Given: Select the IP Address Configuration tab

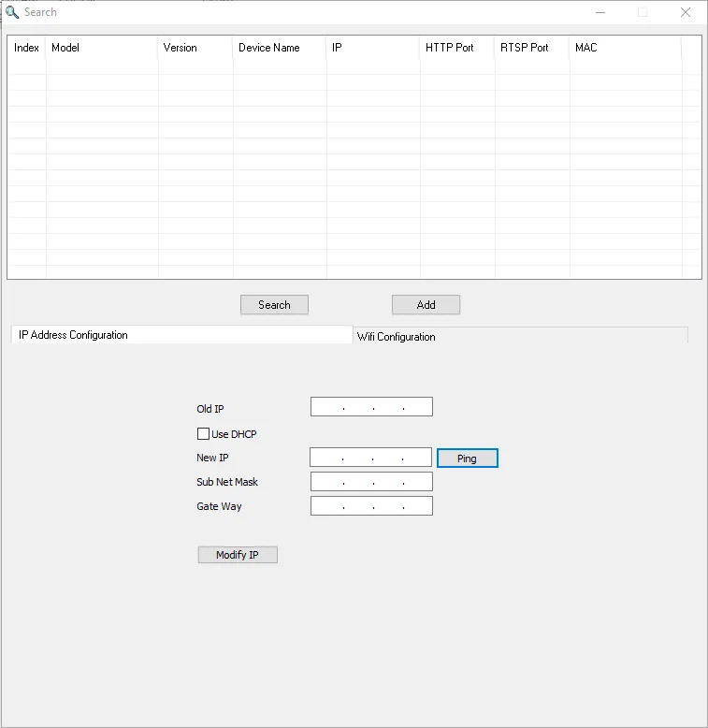Looking at the screenshot, I should point(181,335).
